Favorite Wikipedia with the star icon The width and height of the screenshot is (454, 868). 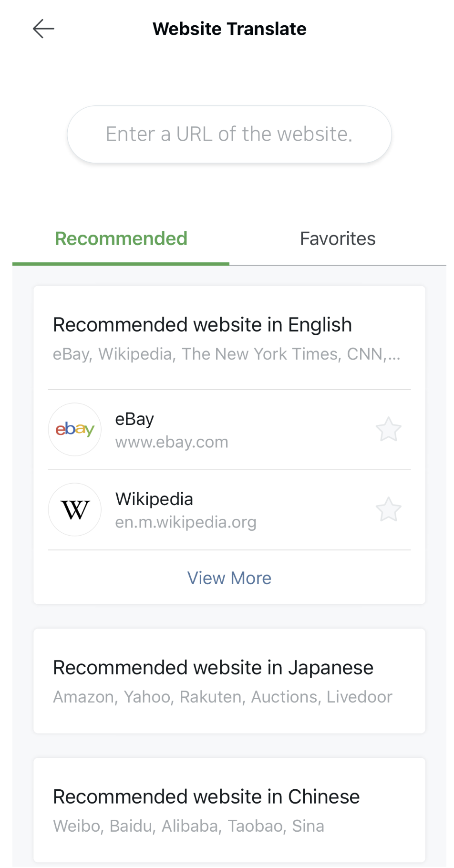pyautogui.click(x=388, y=509)
